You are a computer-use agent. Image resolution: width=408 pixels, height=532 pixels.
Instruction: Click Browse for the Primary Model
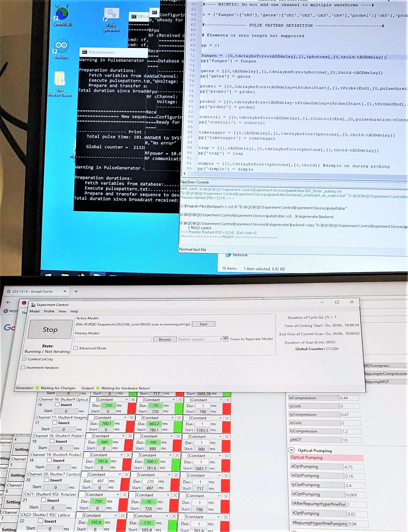[165, 339]
